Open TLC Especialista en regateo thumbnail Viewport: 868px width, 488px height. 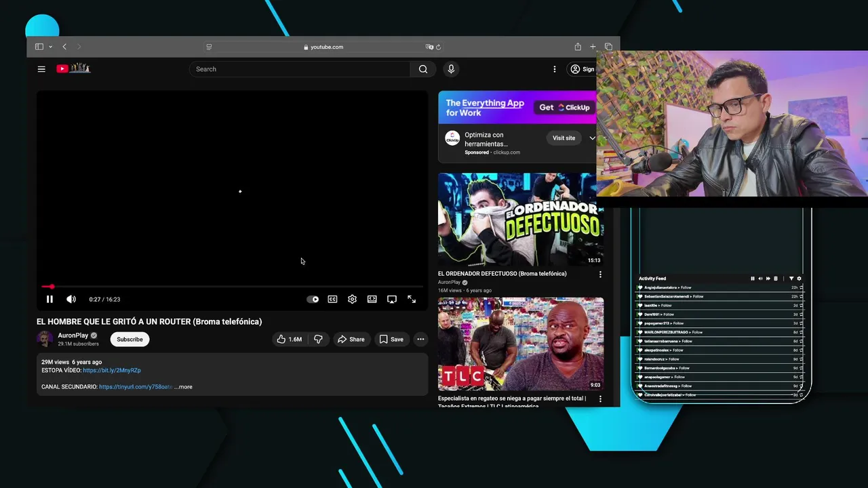pyautogui.click(x=521, y=344)
